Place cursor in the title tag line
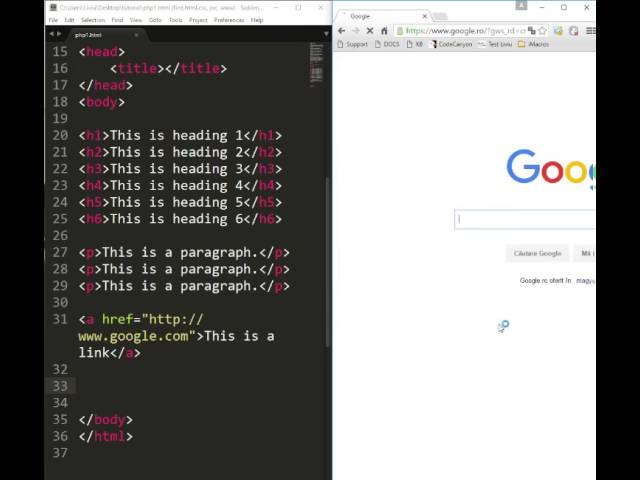This screenshot has width=640, height=480. [168, 69]
